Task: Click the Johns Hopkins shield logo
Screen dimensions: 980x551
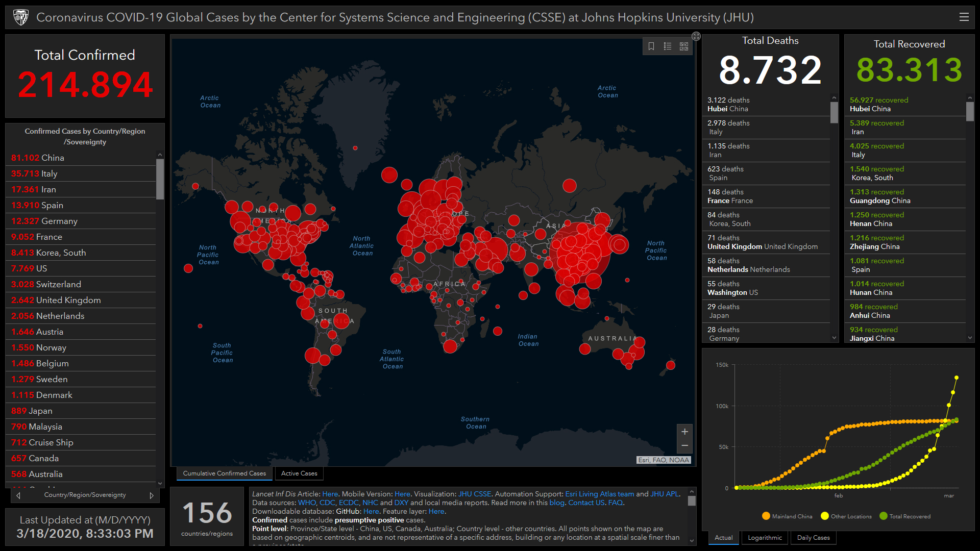Action: point(21,17)
